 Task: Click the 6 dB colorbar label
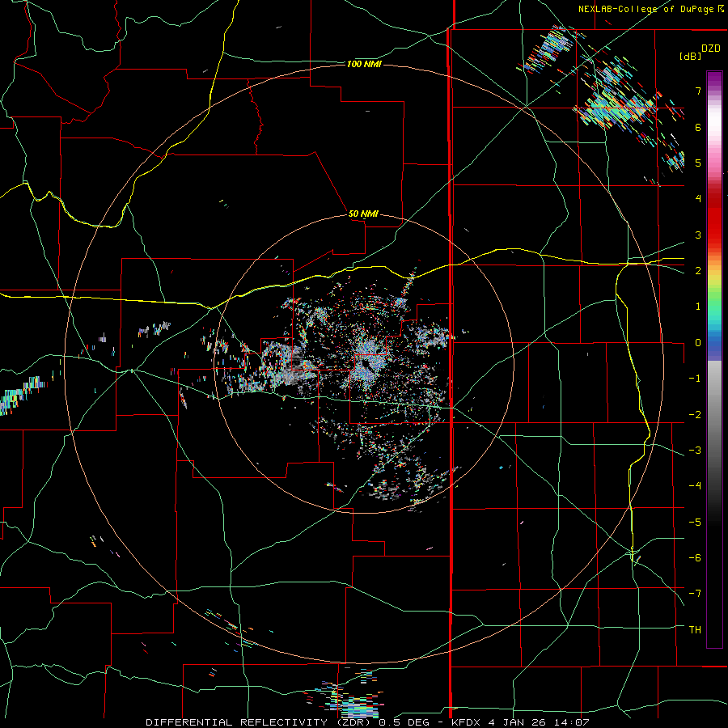pyautogui.click(x=698, y=127)
